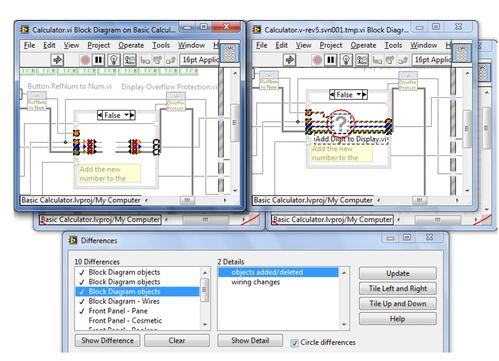Click Overflow Protection subVI icon in Calculator.vi
This screenshot has height=361, width=499.
tap(176, 102)
